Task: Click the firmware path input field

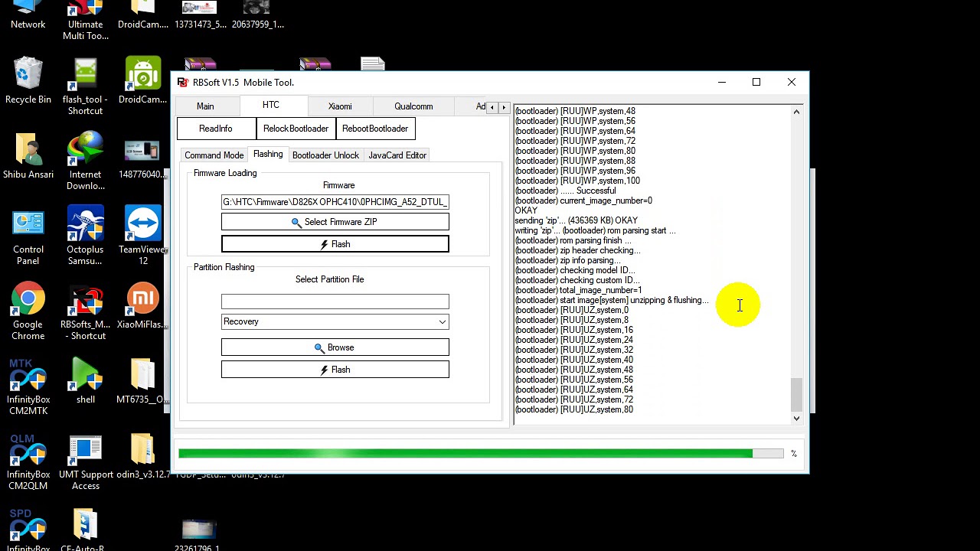Action: point(335,202)
